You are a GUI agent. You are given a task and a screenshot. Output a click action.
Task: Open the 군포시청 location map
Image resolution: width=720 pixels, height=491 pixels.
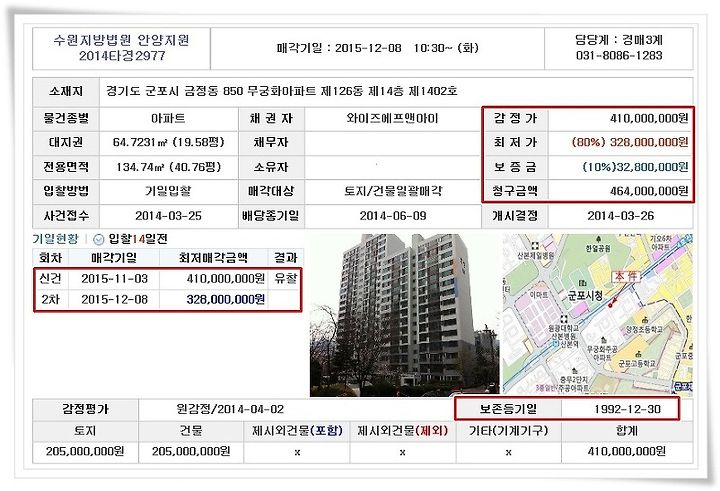click(x=597, y=314)
